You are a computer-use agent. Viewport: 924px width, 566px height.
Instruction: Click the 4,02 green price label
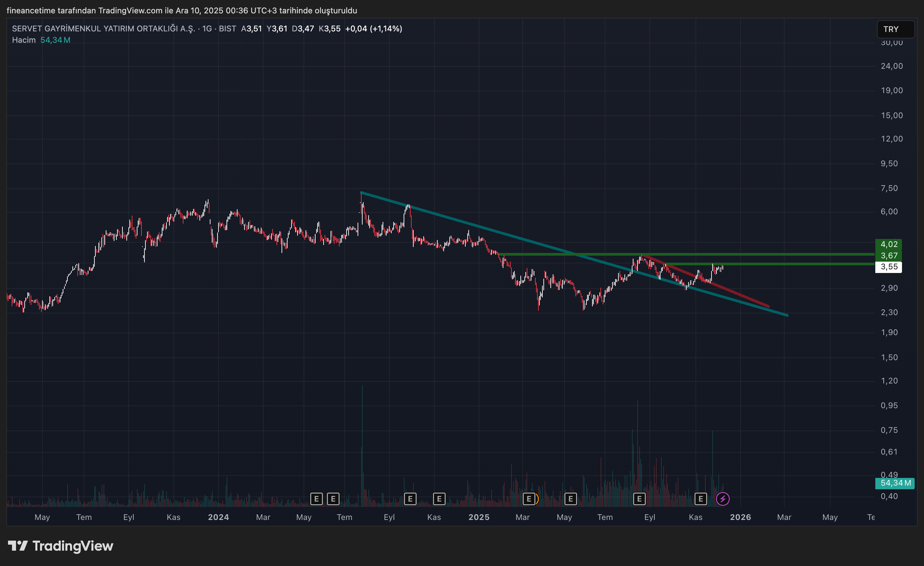pos(888,245)
